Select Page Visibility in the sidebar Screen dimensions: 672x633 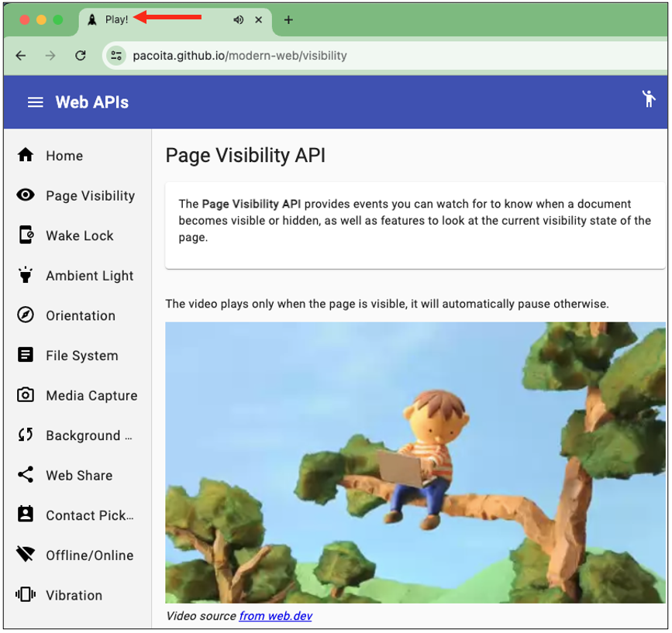[x=78, y=195]
